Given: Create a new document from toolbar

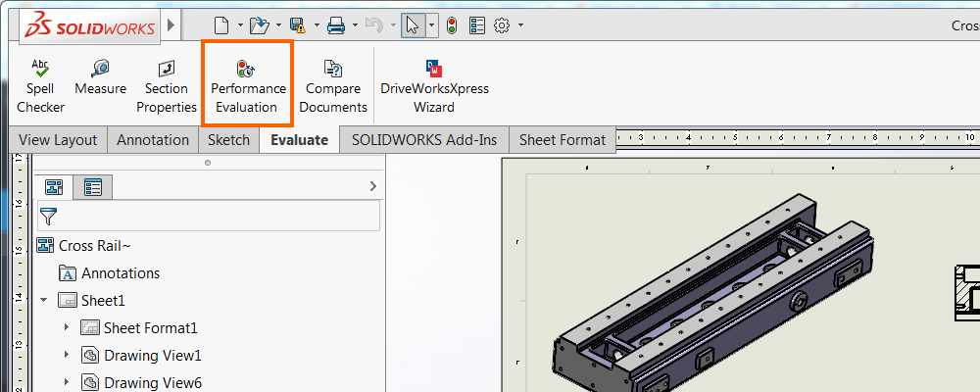Looking at the screenshot, I should (220, 25).
